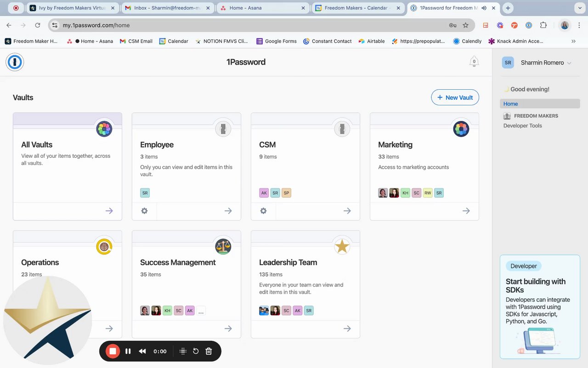588x368 pixels.
Task: Click the CSM vault icon
Action: (342, 129)
